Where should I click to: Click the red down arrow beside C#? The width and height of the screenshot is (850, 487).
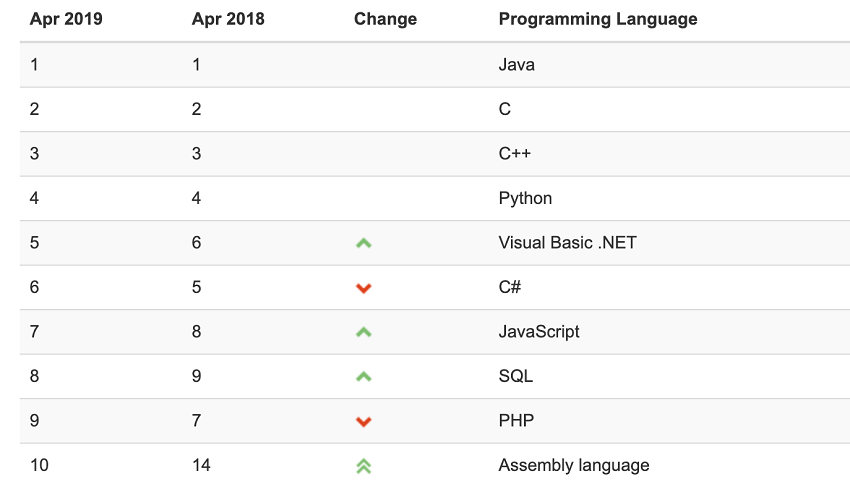[x=364, y=288]
